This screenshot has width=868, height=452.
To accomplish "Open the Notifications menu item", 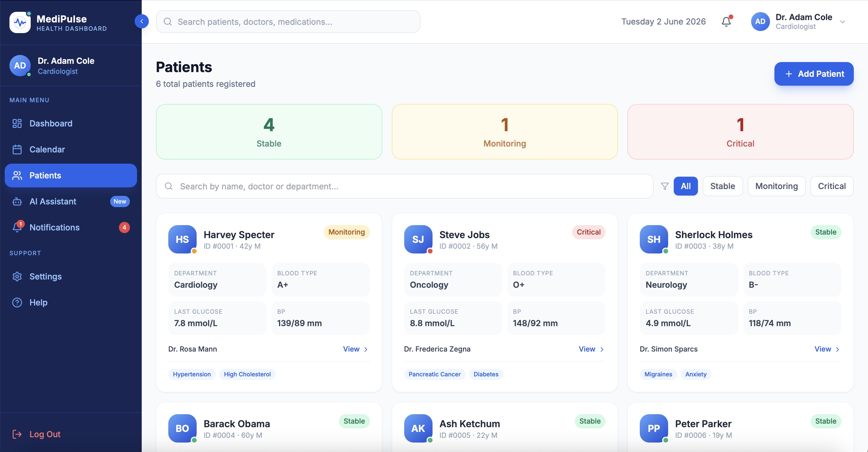I will [71, 227].
